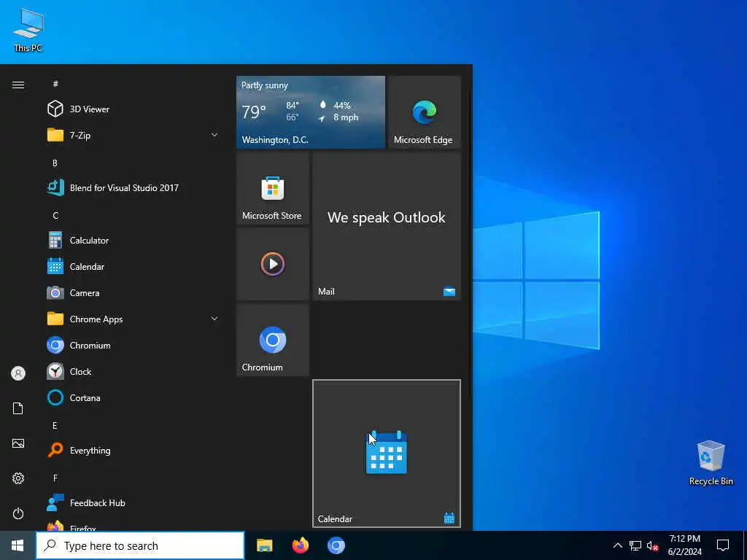Select the This PC desktop icon

(x=28, y=31)
